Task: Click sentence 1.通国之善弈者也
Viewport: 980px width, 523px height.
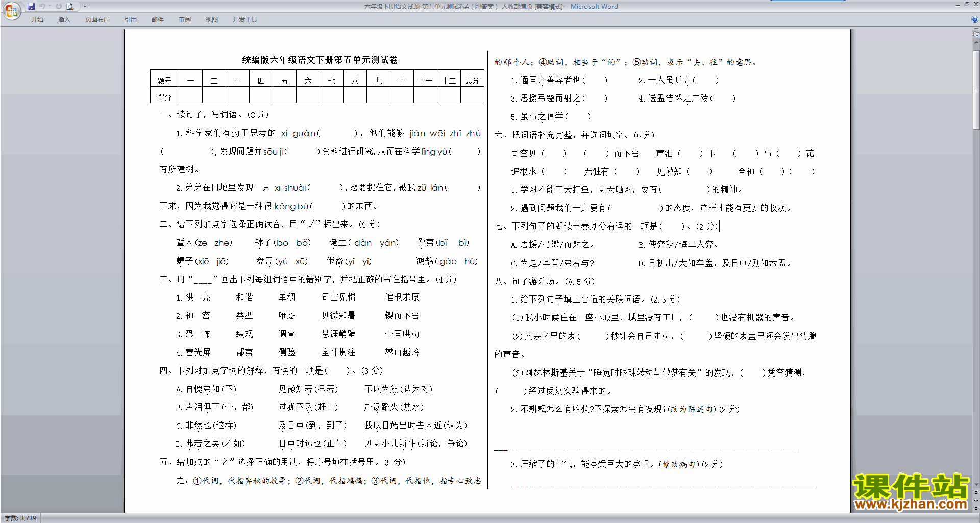Action: (x=559, y=80)
